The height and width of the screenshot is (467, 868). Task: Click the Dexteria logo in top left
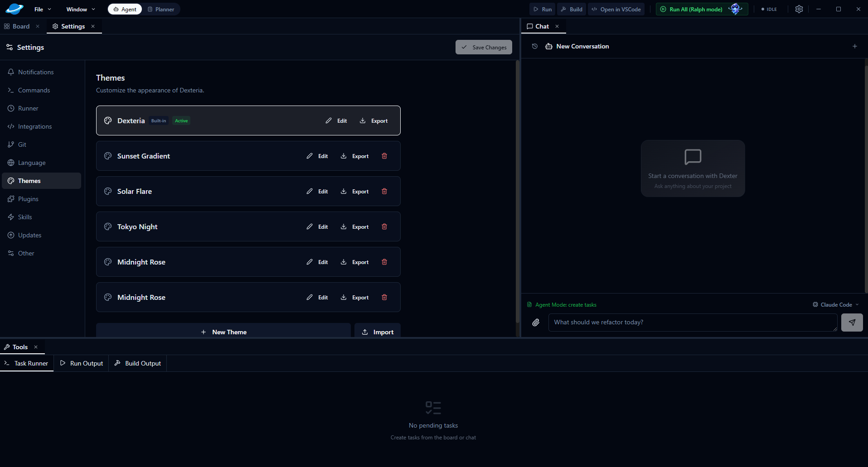14,9
